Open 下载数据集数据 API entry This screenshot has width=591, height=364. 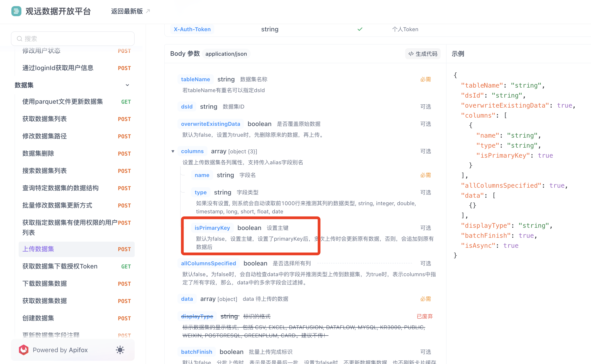click(77, 284)
